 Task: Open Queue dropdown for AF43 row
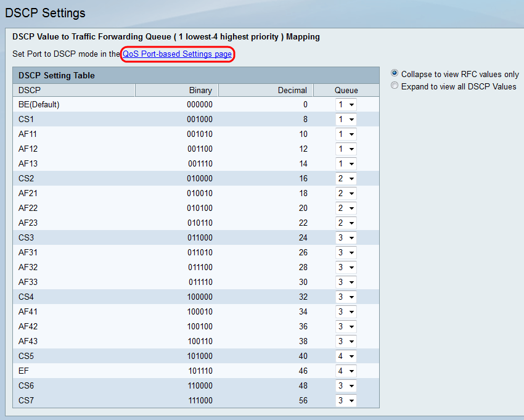click(x=346, y=342)
